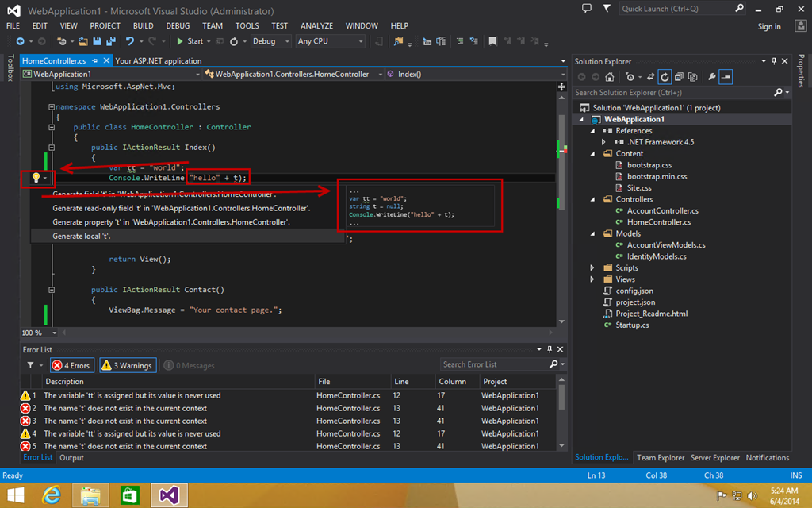Close the HomeController.cs tab
812x508 pixels.
107,60
